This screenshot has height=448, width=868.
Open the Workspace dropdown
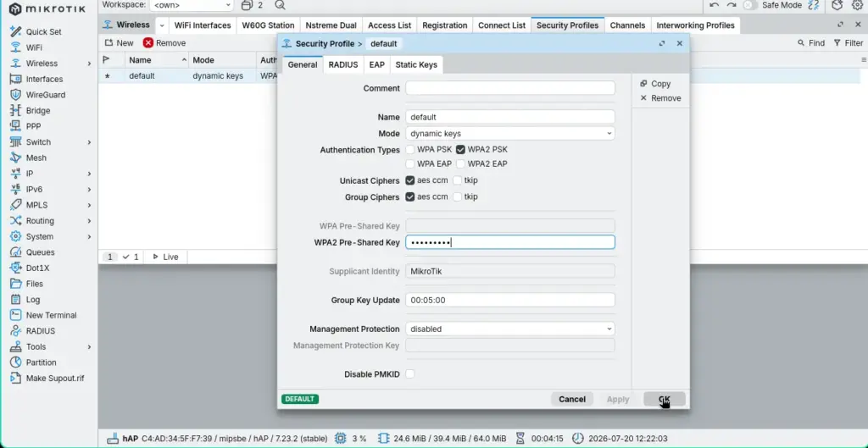click(191, 5)
